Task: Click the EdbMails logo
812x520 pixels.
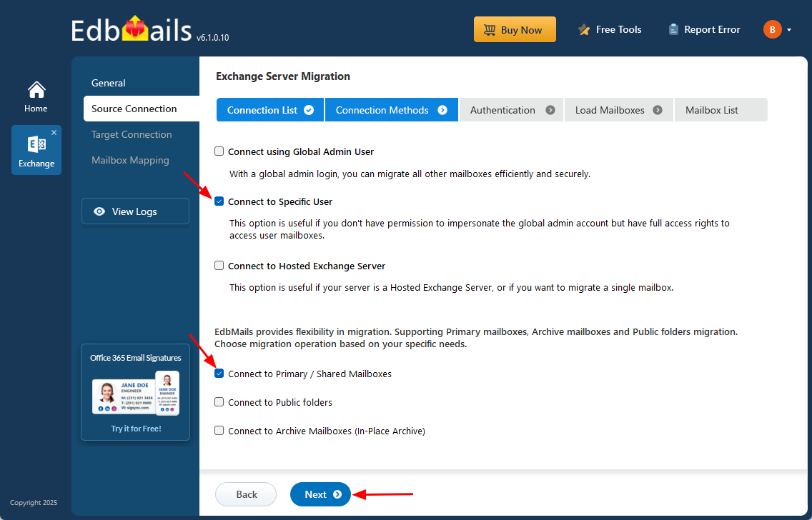Action: tap(132, 29)
